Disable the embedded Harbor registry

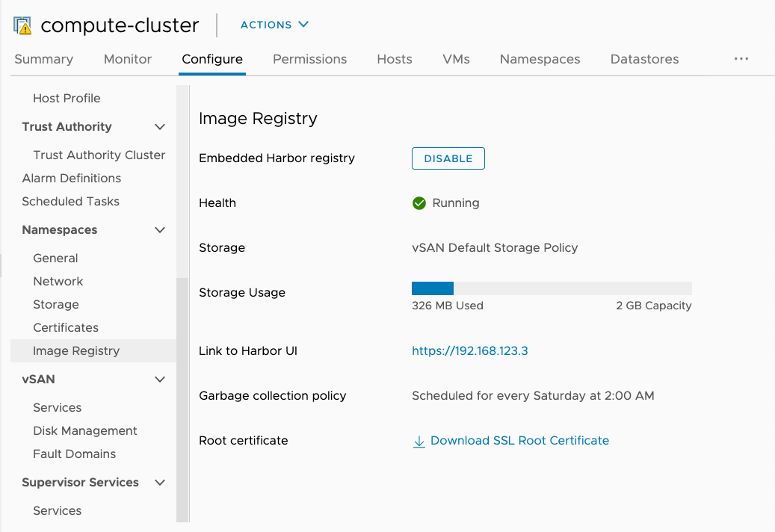pyautogui.click(x=448, y=158)
